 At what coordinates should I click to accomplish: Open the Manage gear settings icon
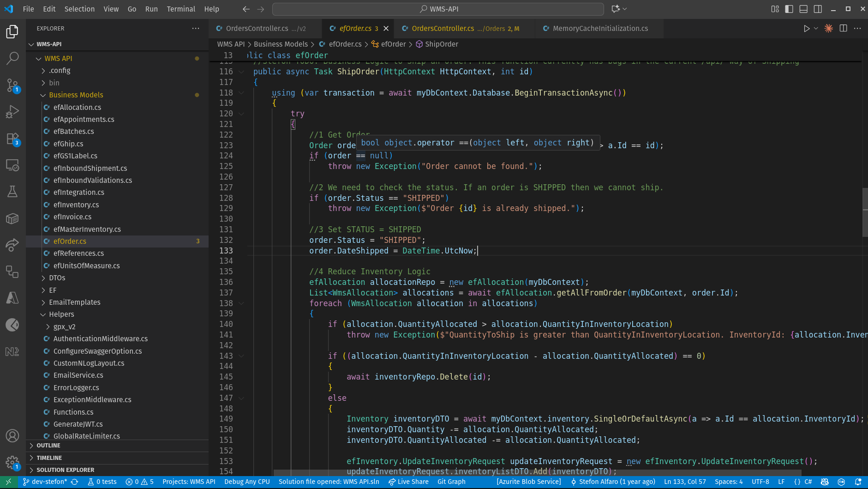pos(12,462)
